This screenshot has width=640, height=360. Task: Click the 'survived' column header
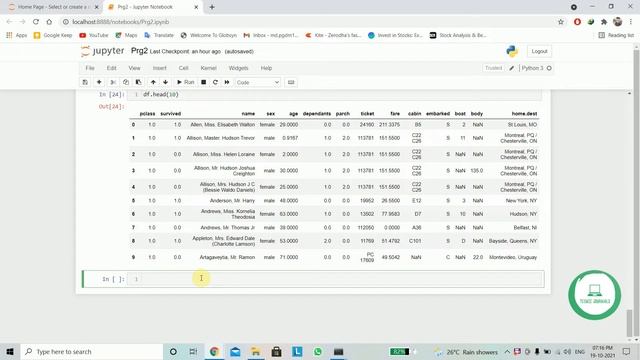tap(171, 114)
